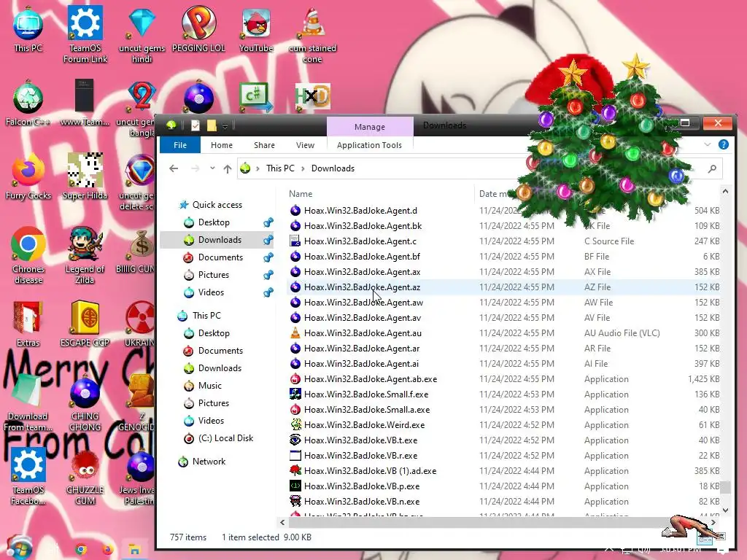
Task: Open the Application Tools tab
Action: click(x=369, y=145)
